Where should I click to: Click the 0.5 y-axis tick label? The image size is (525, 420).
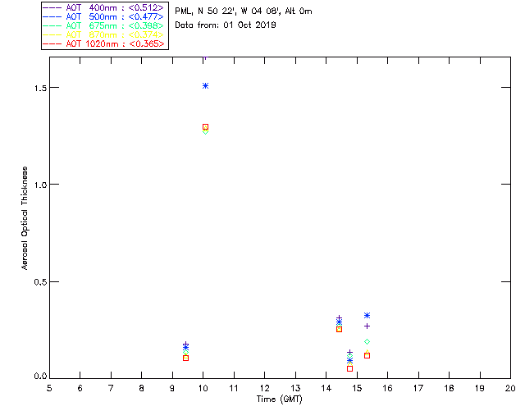[40, 282]
